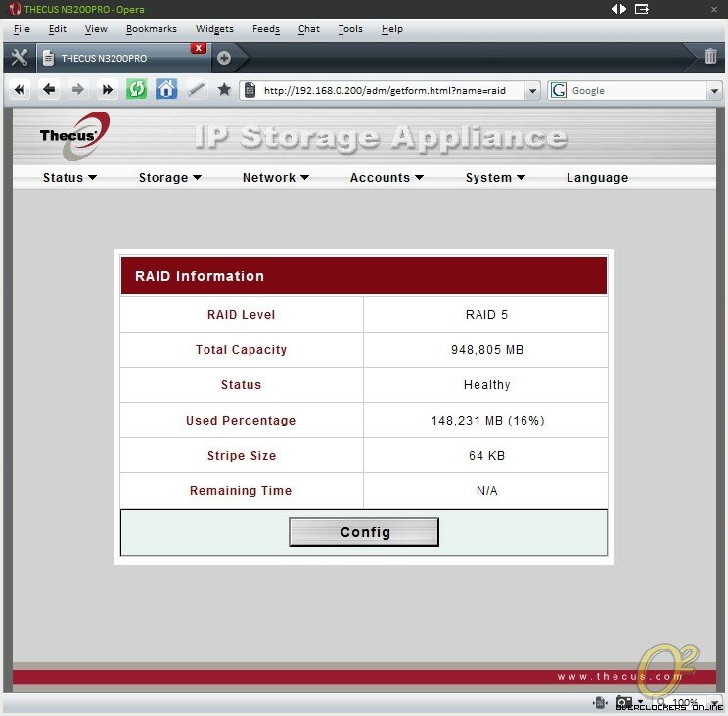The height and width of the screenshot is (716, 728).
Task: Go back to the previous page
Action: click(x=49, y=89)
